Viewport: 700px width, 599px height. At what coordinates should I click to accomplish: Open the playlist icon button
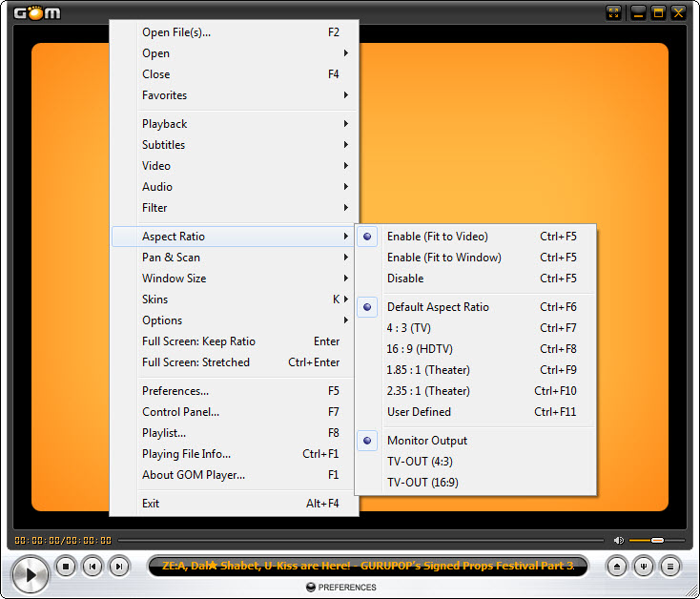pos(670,567)
